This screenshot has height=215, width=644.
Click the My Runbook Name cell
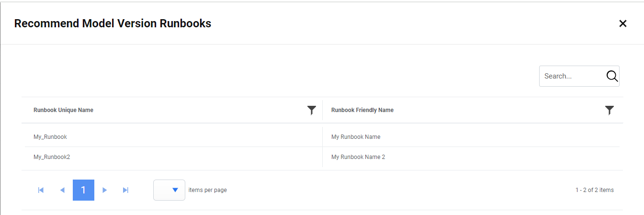pos(356,137)
